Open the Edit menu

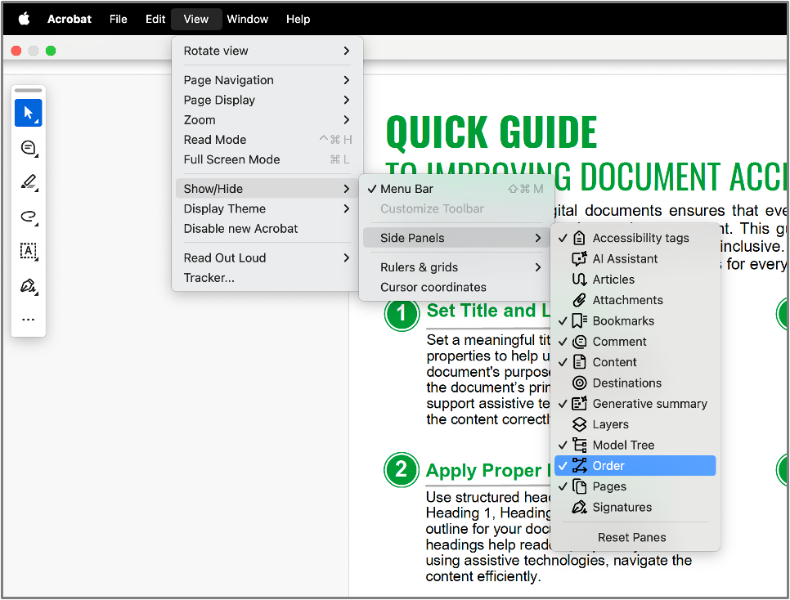155,19
